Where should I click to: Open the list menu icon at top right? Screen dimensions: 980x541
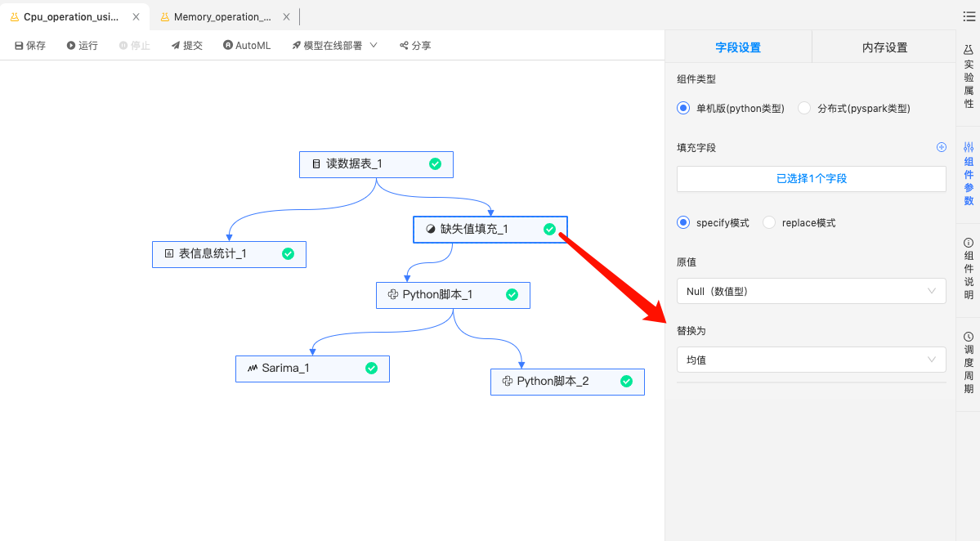(969, 16)
